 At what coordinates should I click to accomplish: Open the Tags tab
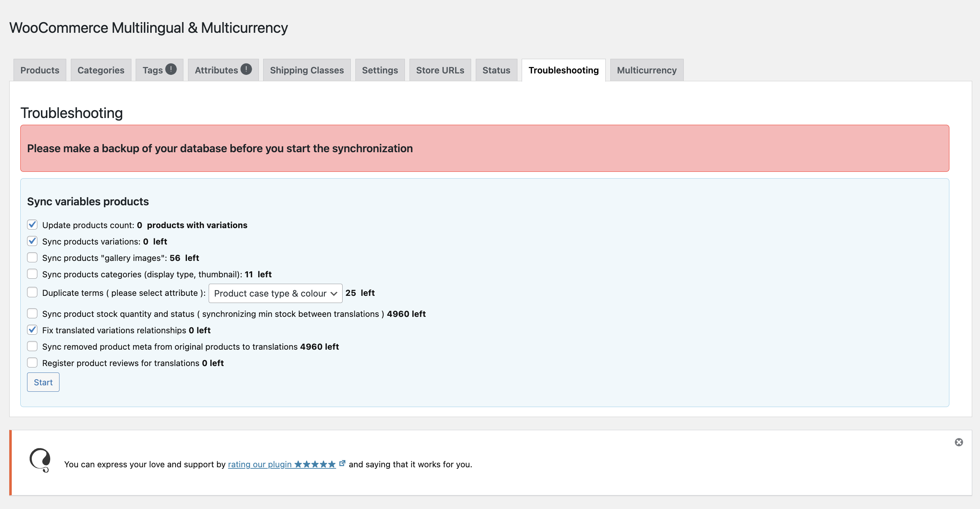tap(160, 70)
